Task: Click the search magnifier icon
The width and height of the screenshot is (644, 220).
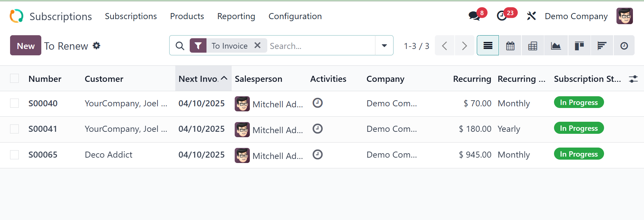Action: [x=180, y=46]
